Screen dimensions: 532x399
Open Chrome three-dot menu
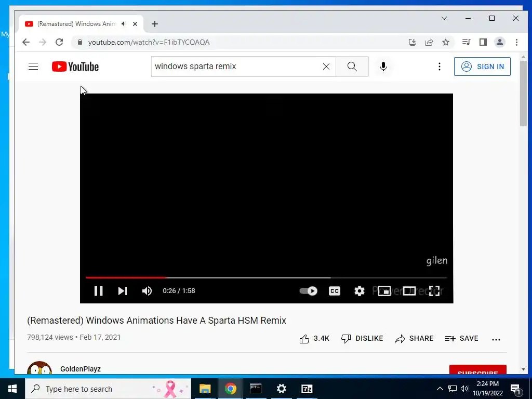coord(516,42)
